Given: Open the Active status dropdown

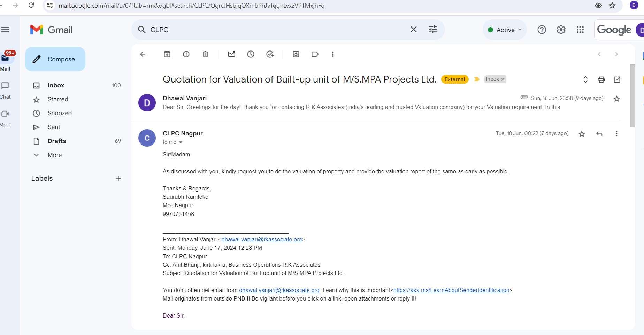Looking at the screenshot, I should [x=505, y=30].
